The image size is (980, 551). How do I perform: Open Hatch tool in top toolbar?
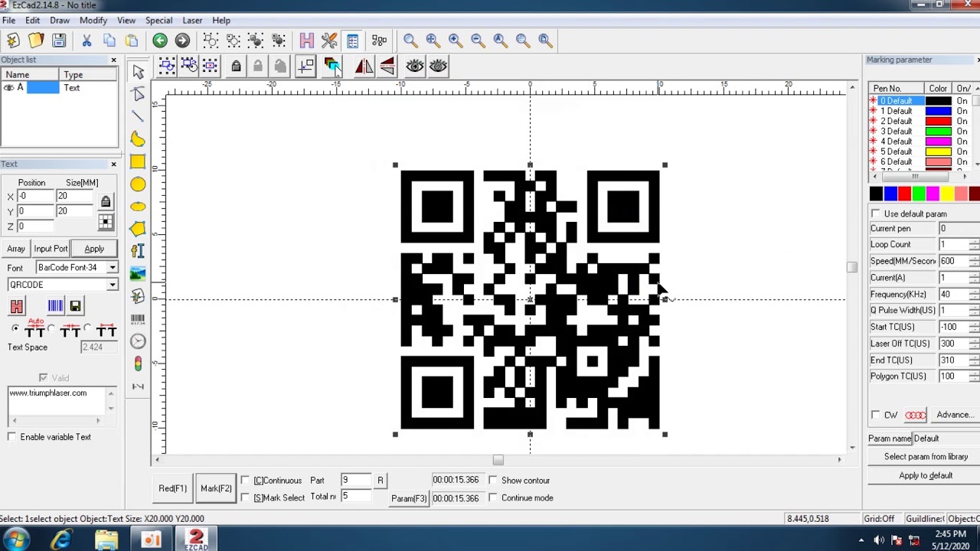point(306,41)
